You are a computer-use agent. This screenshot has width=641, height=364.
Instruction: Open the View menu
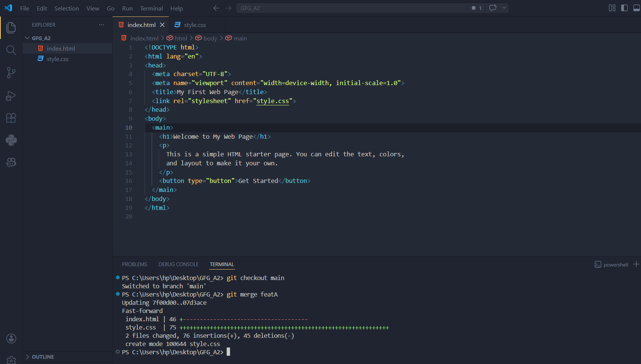[x=93, y=8]
